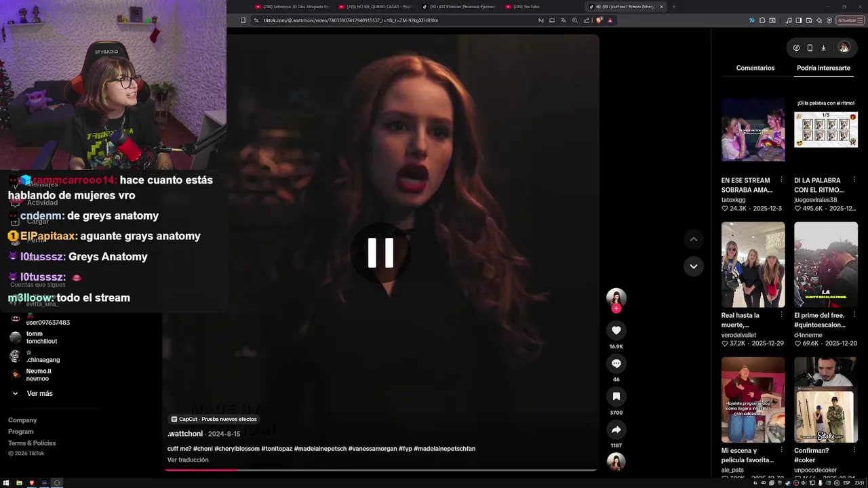Open more options for 'Confirman? #coker' video
The height and width of the screenshot is (488, 868).
(x=854, y=450)
